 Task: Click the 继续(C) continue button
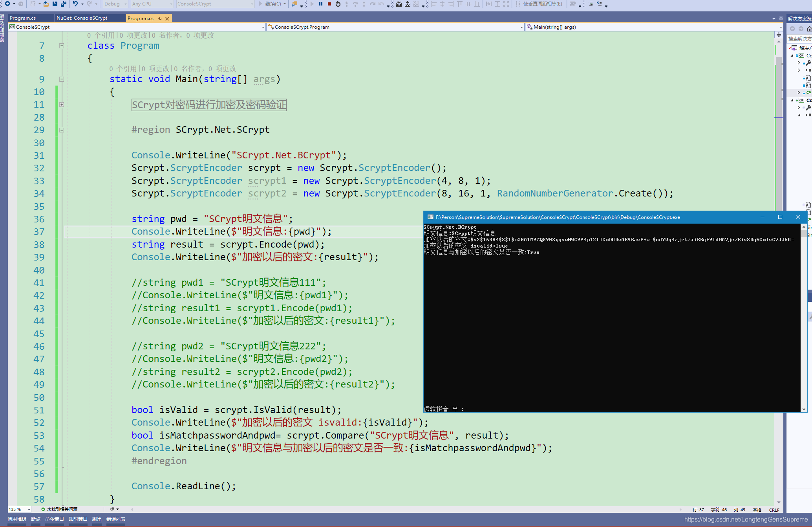pos(270,4)
